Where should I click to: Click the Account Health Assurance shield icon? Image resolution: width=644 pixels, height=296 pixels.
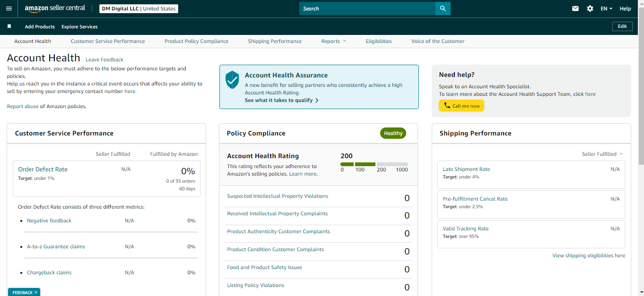(232, 80)
